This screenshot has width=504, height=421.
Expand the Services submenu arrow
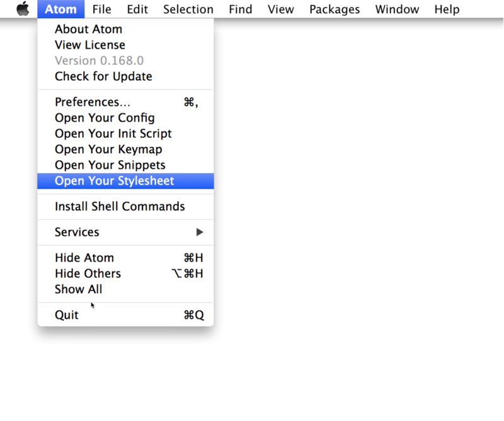(199, 232)
